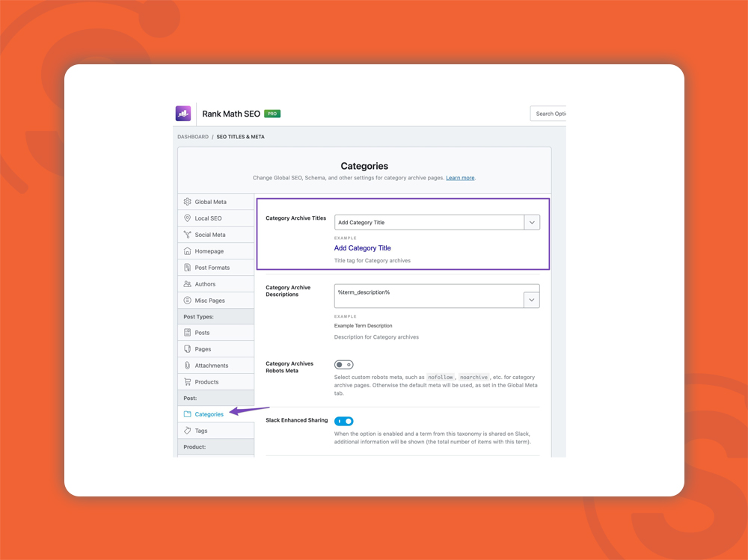This screenshot has height=560, width=748.
Task: Click the Learn more link
Action: (460, 178)
